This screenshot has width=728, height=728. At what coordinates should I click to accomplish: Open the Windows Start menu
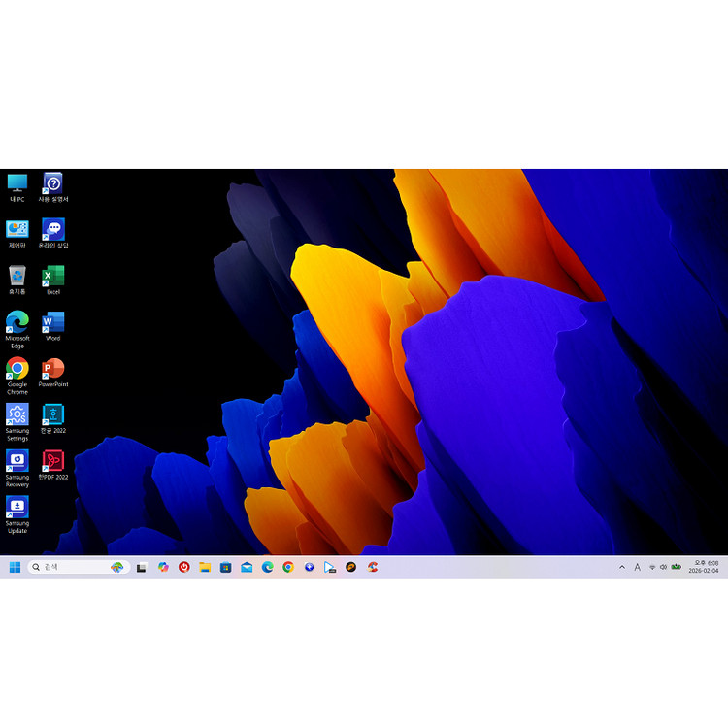click(15, 567)
